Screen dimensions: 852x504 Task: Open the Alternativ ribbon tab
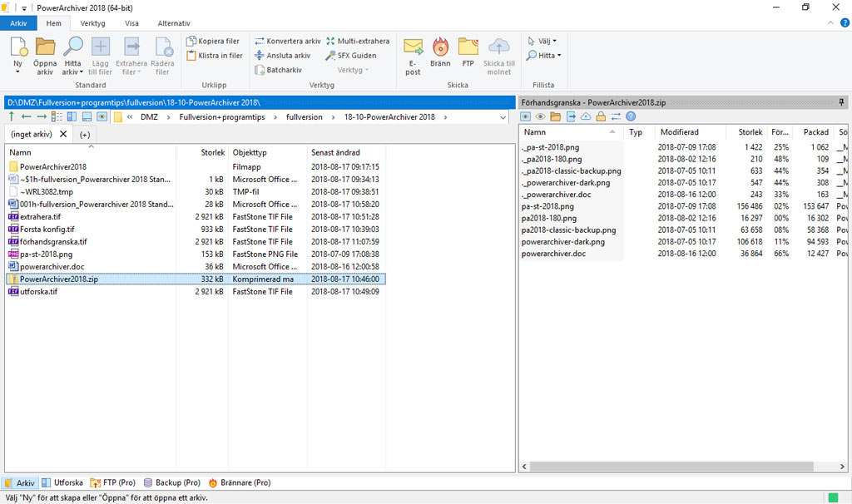tap(174, 23)
